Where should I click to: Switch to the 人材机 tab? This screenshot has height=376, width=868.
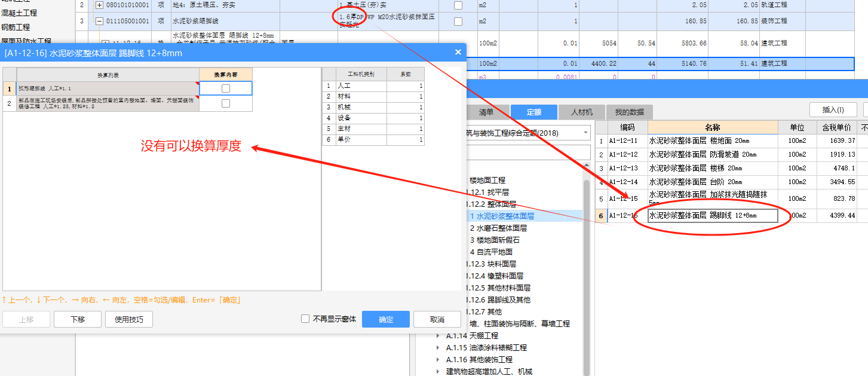[x=581, y=112]
